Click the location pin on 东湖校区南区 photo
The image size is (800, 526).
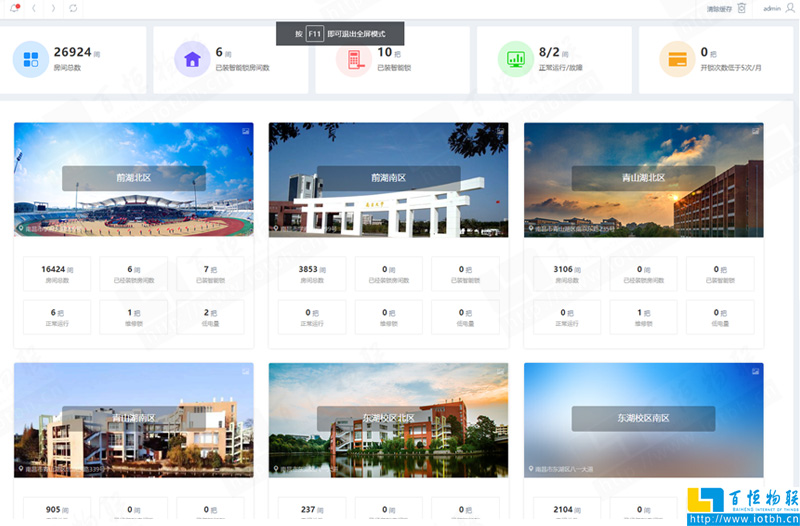point(531,469)
